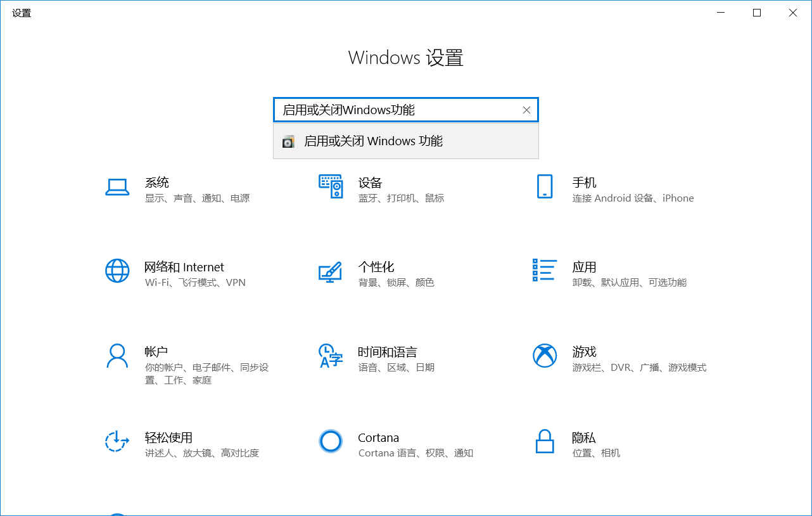
Task: Click the 背景、锁屏、颜色 description
Action: [x=396, y=283]
